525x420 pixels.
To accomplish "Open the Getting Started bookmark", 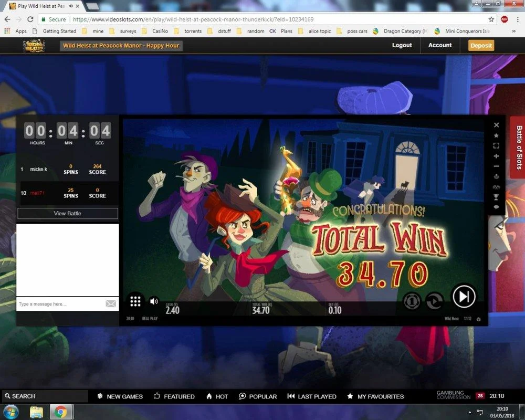I will coord(55,31).
